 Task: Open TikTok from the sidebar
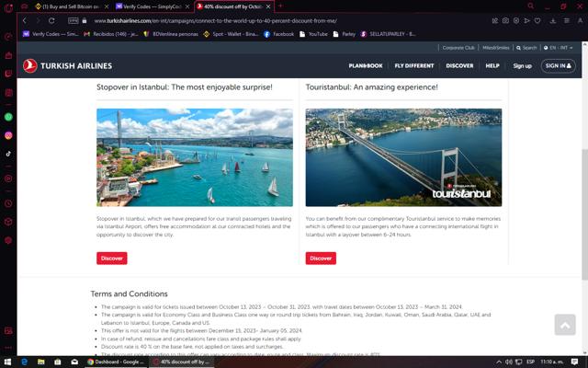(8, 154)
